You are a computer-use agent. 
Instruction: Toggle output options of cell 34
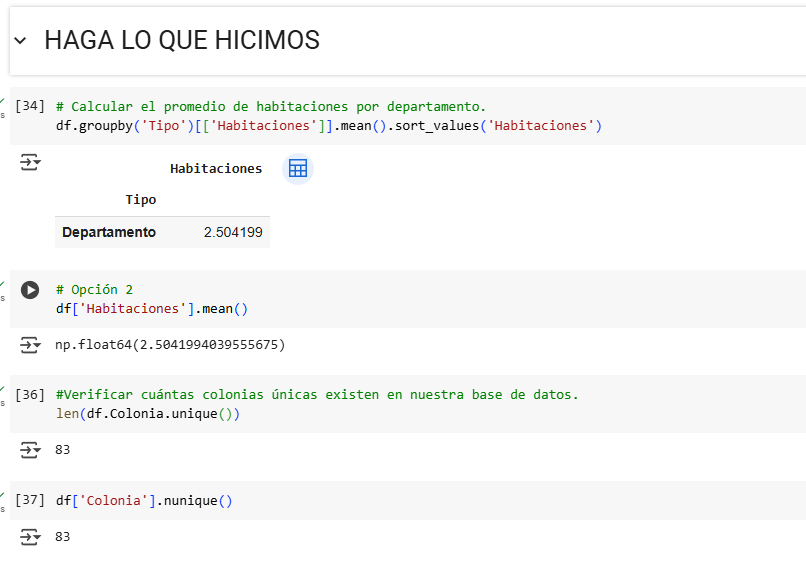[x=30, y=162]
